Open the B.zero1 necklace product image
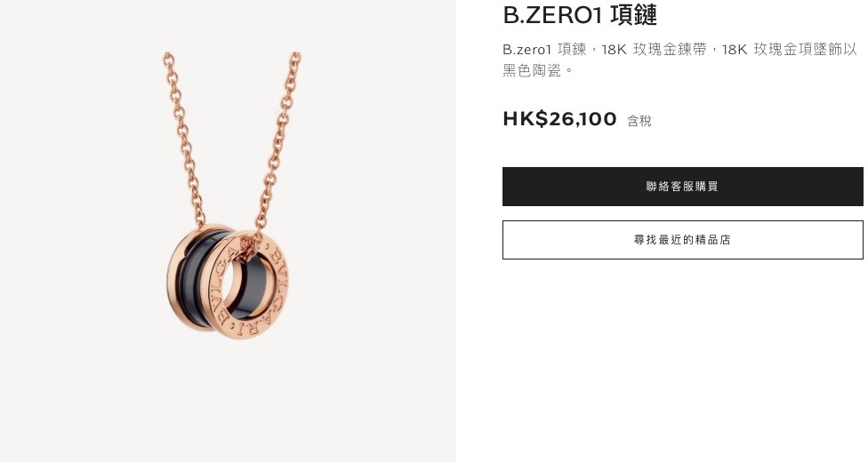Image resolution: width=868 pixels, height=463 pixels. click(x=228, y=231)
